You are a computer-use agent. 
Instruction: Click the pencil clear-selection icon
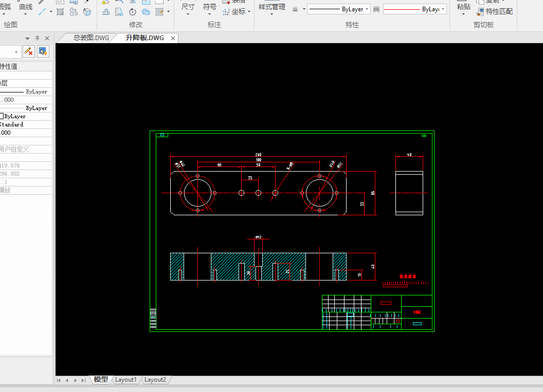click(29, 51)
